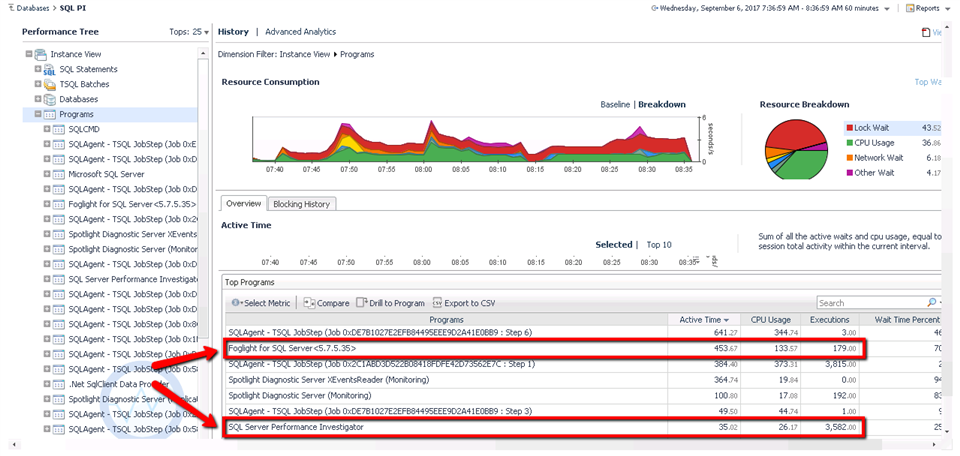Open the time range dropdown arrow
Image resolution: width=960 pixels, height=456 pixels.
[x=887, y=9]
